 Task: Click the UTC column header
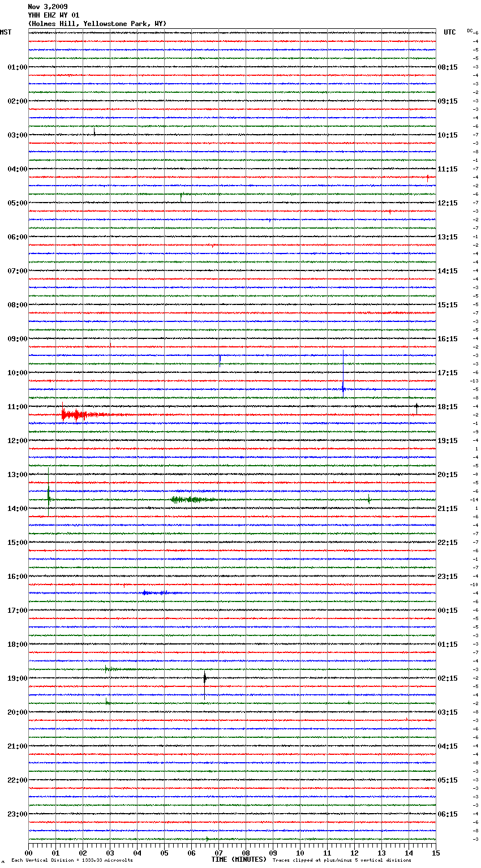450,32
